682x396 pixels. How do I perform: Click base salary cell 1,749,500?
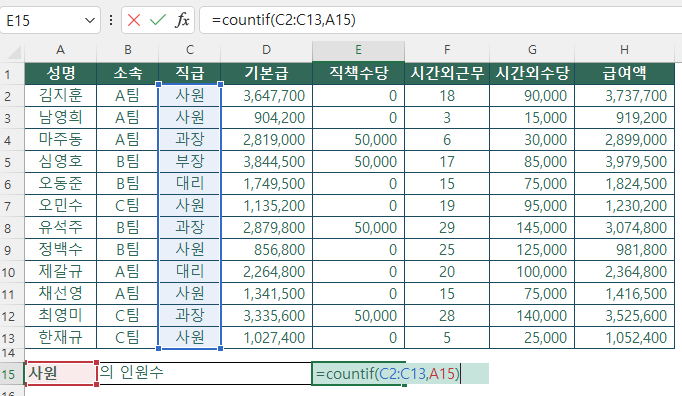(266, 184)
